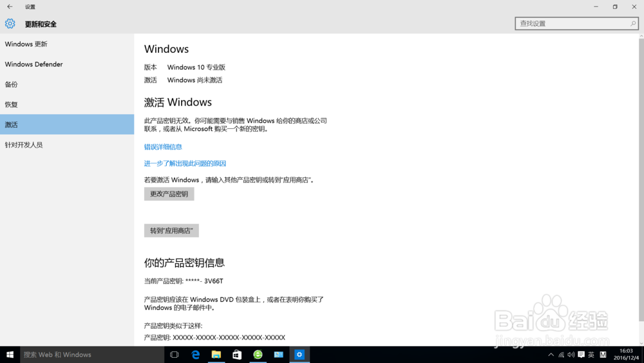Open the Windows Start menu

pyautogui.click(x=10, y=355)
